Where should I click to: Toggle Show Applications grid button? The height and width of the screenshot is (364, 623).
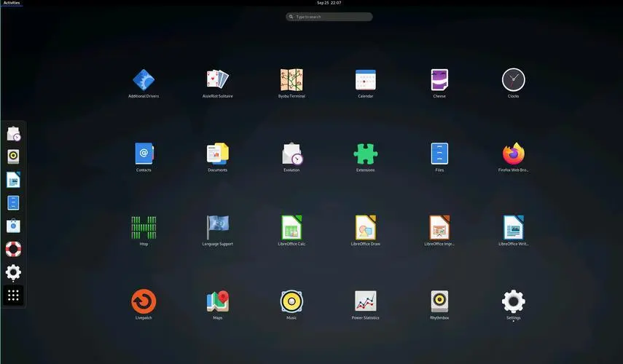[13, 296]
